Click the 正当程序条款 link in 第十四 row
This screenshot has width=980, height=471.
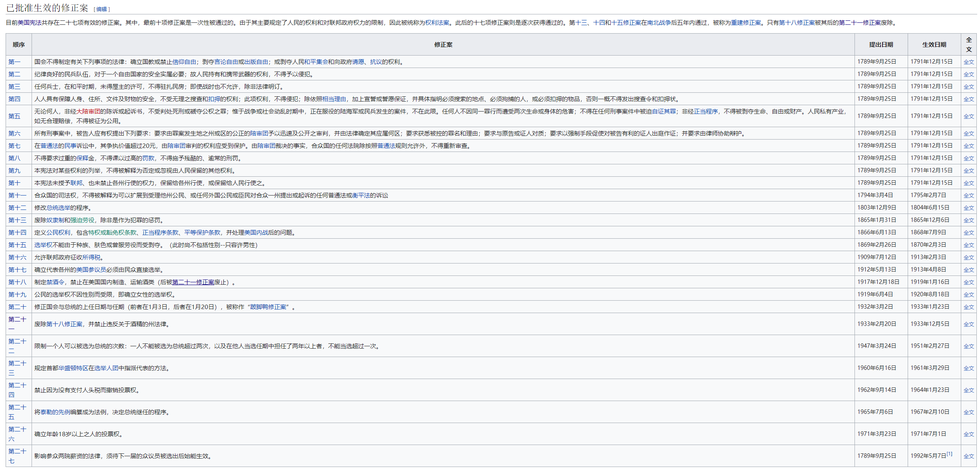(160, 233)
